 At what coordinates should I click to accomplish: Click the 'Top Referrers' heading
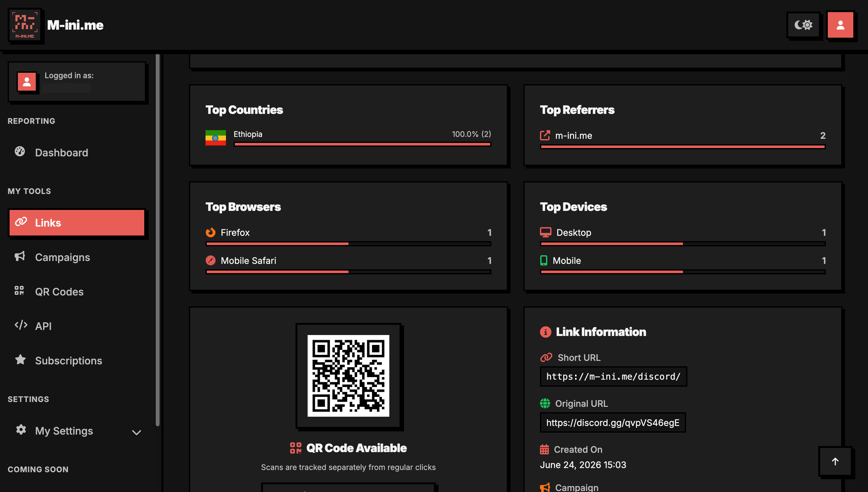tap(577, 110)
